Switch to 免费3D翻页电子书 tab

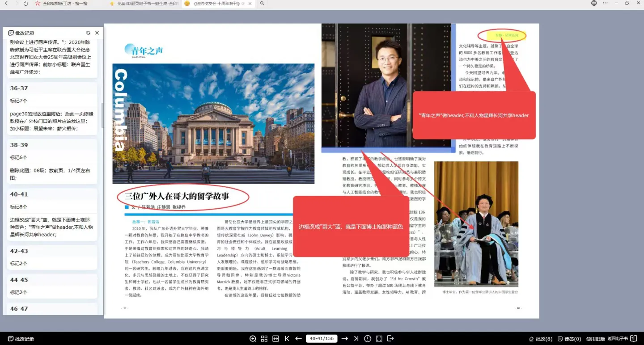(144, 4)
